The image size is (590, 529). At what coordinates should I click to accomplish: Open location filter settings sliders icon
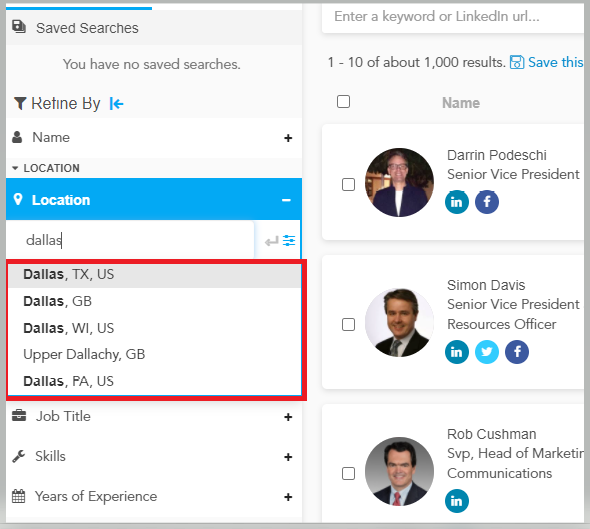coord(289,240)
